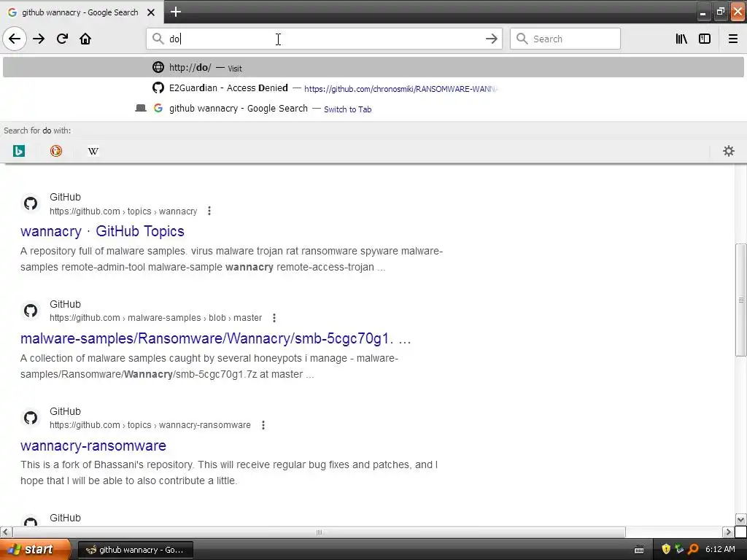This screenshot has height=560, width=747.
Task: Search with the DuckDuckGo engine icon
Action: (56, 151)
